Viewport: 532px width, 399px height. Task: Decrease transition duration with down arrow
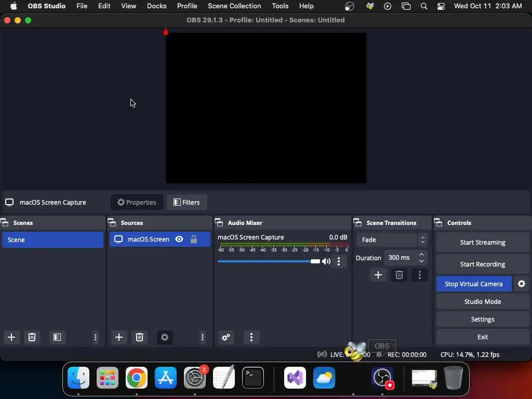pos(421,261)
